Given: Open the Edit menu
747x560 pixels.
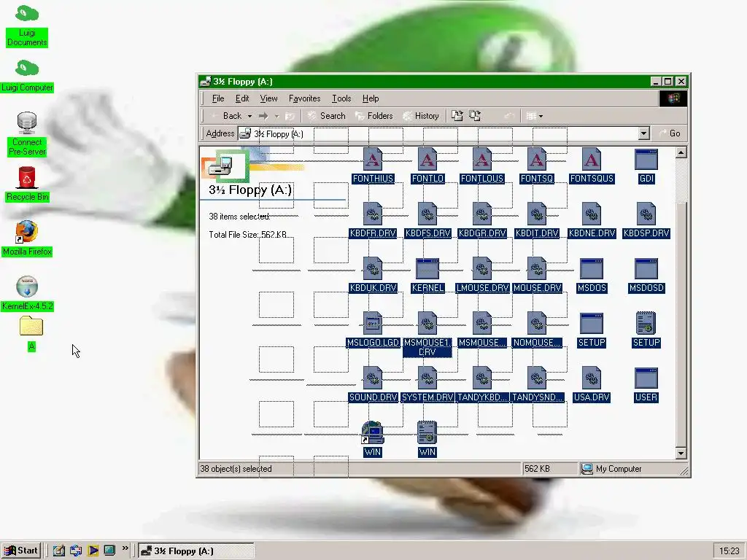Looking at the screenshot, I should point(242,98).
